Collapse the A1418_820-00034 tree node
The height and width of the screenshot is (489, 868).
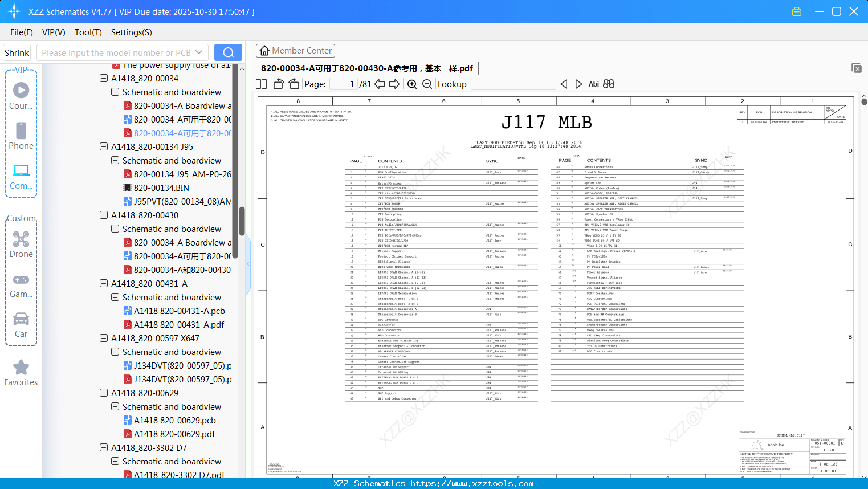pyautogui.click(x=104, y=79)
